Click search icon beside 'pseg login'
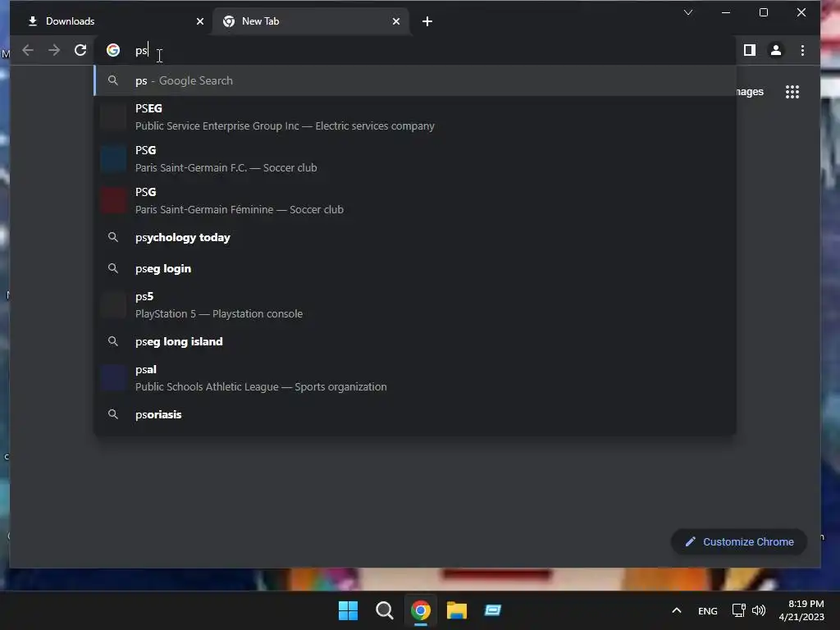 [113, 268]
